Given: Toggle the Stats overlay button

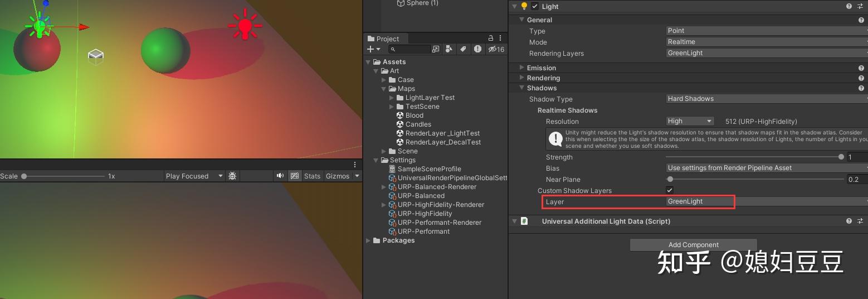Looking at the screenshot, I should click(x=312, y=176).
